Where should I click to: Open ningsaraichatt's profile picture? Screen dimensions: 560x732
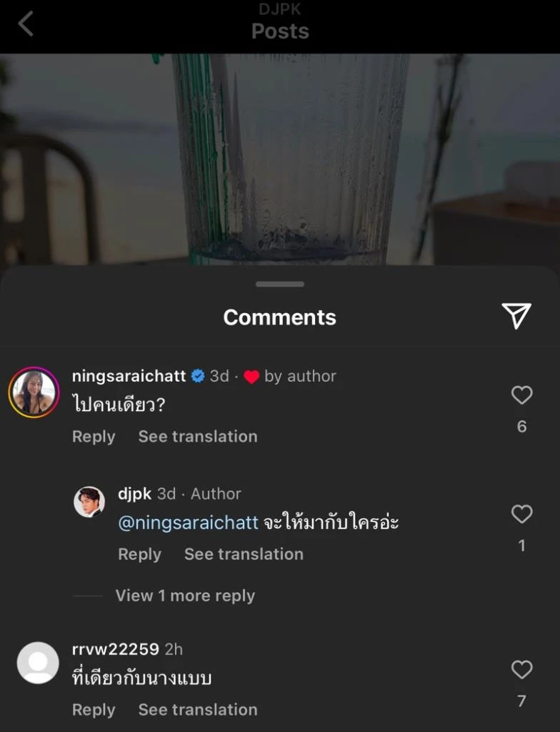point(34,392)
